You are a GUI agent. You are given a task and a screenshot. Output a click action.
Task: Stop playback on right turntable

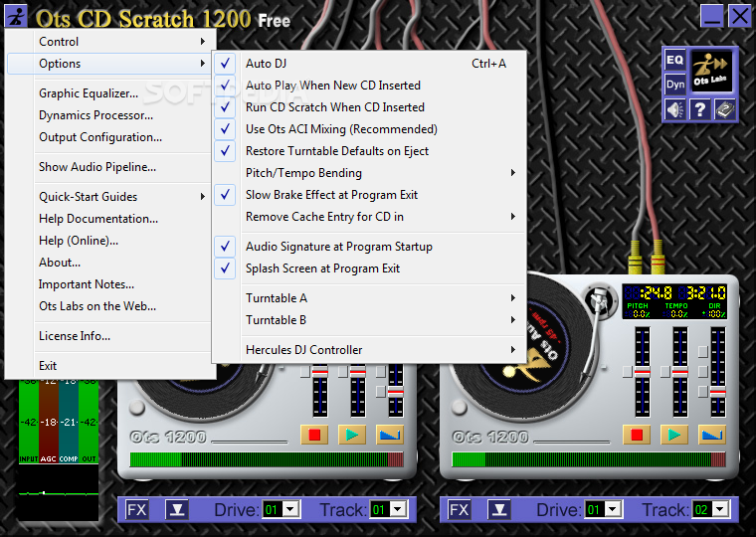[637, 435]
